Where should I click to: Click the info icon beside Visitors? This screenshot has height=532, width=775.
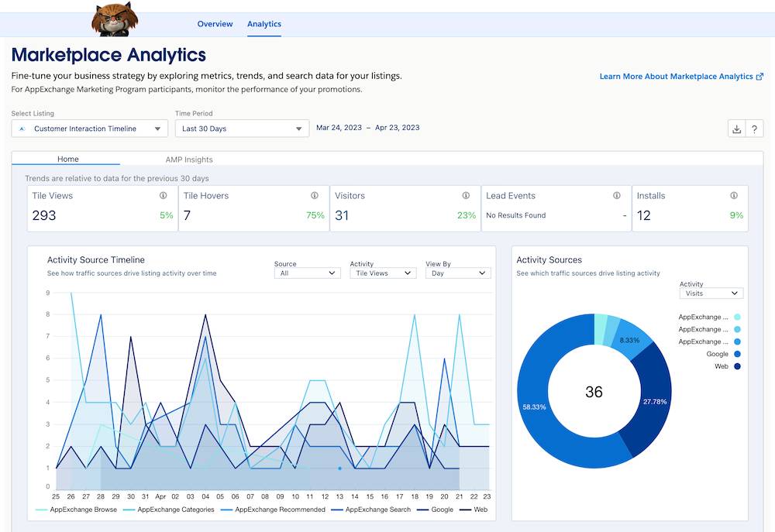466,196
